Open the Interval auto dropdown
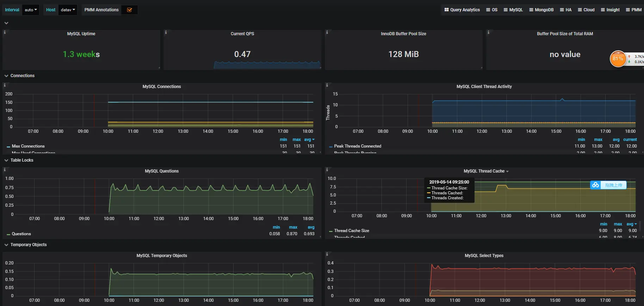This screenshot has width=644, height=306. [x=30, y=10]
